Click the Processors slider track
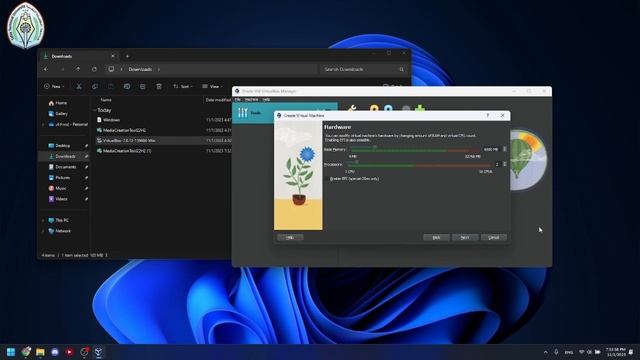Viewport: 640px width, 360px height. click(418, 164)
